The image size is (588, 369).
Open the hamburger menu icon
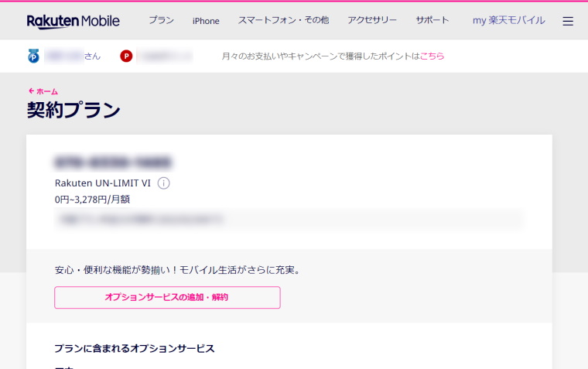(568, 21)
